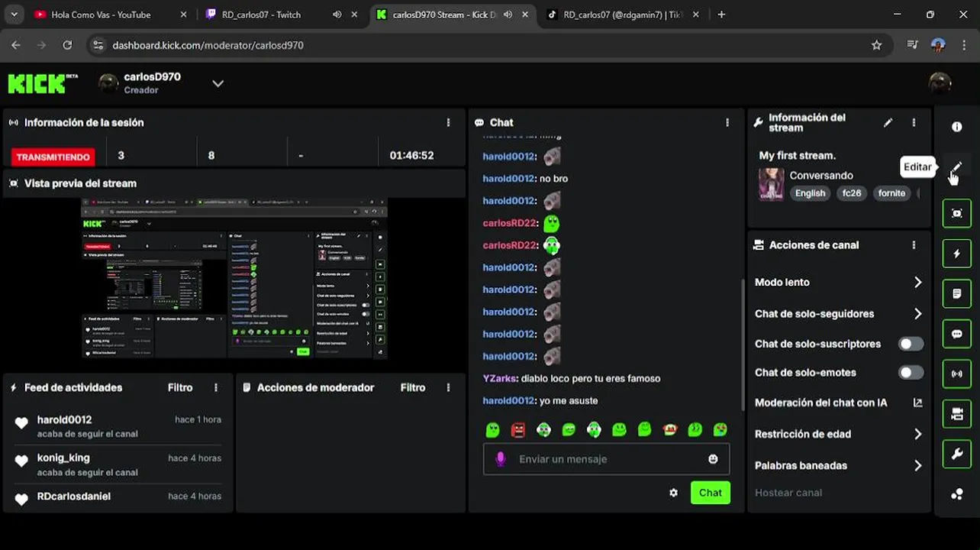980x550 pixels.
Task: Open browser tab search dropdown
Action: tap(15, 15)
